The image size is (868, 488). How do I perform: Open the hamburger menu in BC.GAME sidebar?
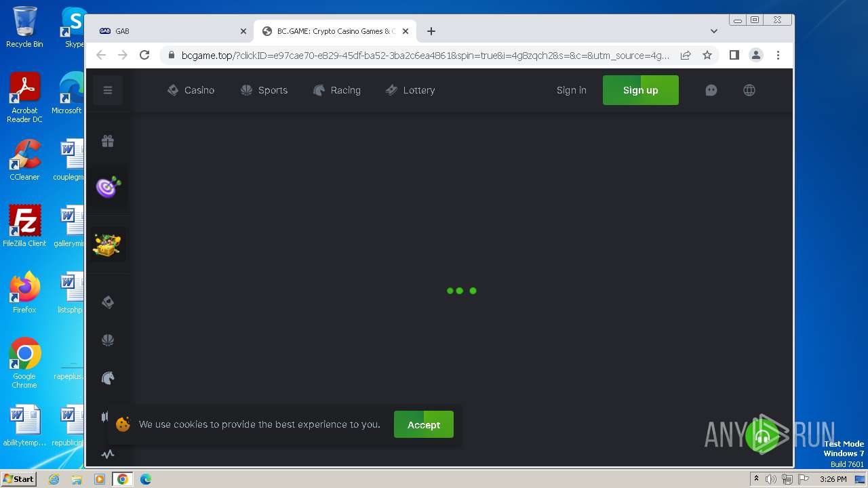108,90
